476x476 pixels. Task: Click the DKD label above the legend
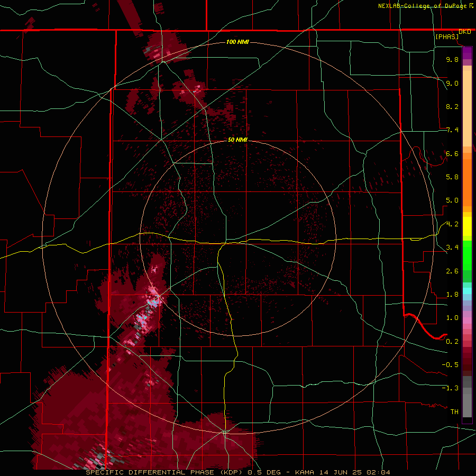[x=464, y=32]
